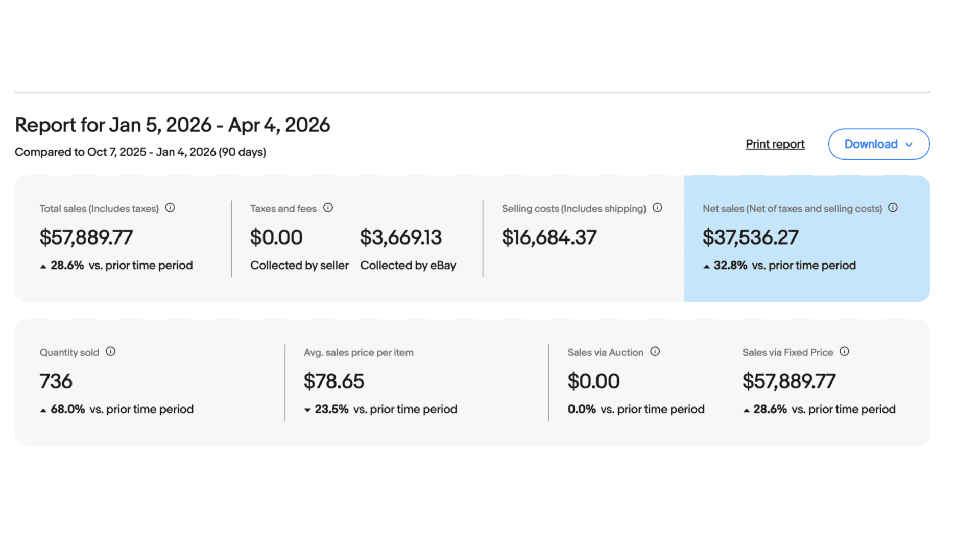Click the 23.5% average price decrease

pos(331,410)
